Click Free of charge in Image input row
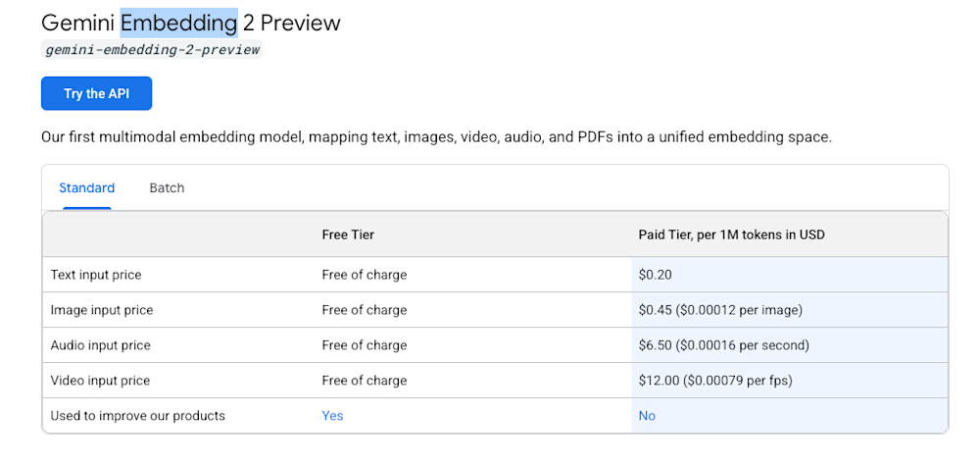Viewport: 980px width, 466px height. (365, 310)
